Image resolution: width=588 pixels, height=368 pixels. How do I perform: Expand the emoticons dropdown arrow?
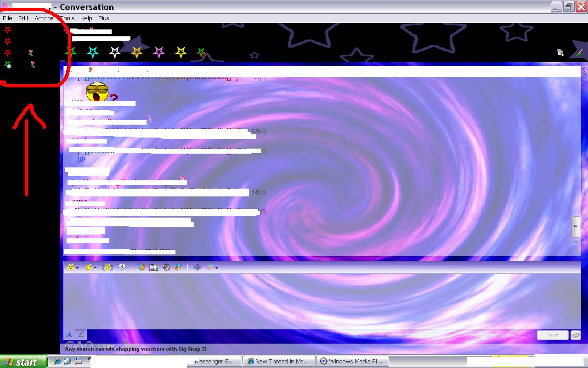click(x=77, y=268)
